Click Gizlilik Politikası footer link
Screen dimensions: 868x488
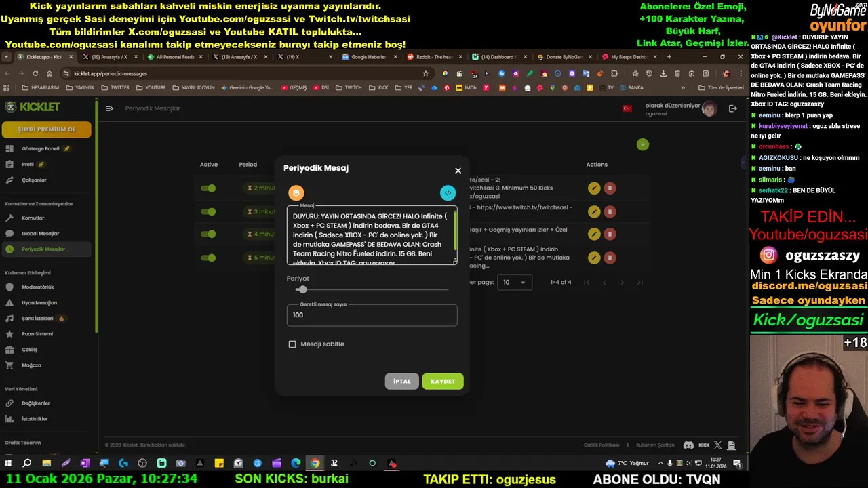tap(601, 445)
